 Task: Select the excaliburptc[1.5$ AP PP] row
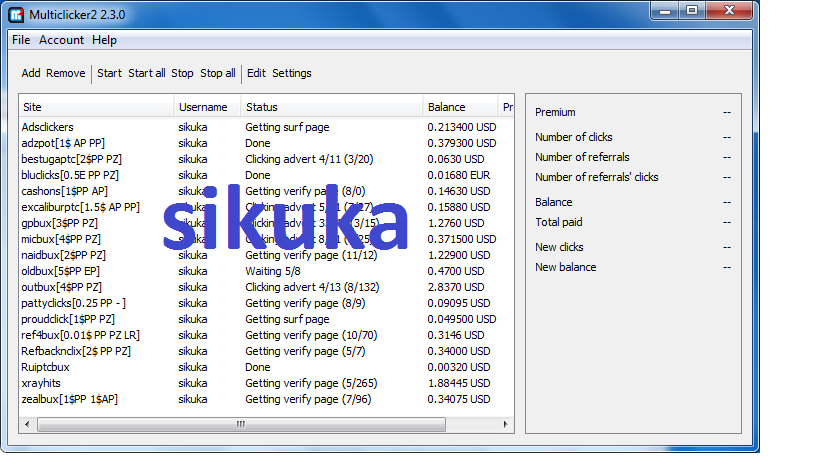tap(266, 207)
